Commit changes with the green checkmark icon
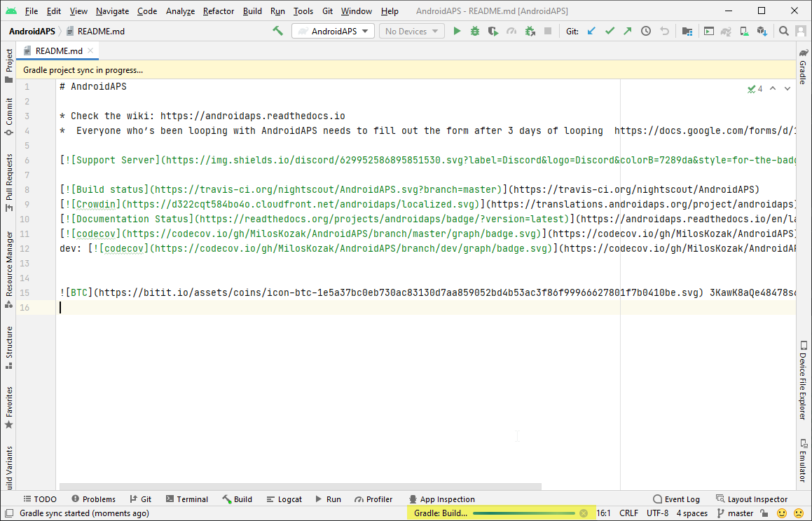Viewport: 812px width, 521px height. tap(610, 31)
